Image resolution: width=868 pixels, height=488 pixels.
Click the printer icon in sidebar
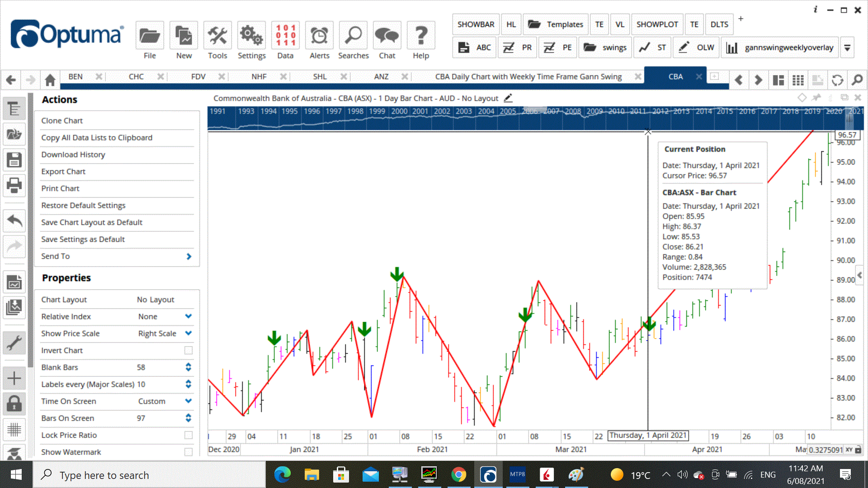click(14, 185)
